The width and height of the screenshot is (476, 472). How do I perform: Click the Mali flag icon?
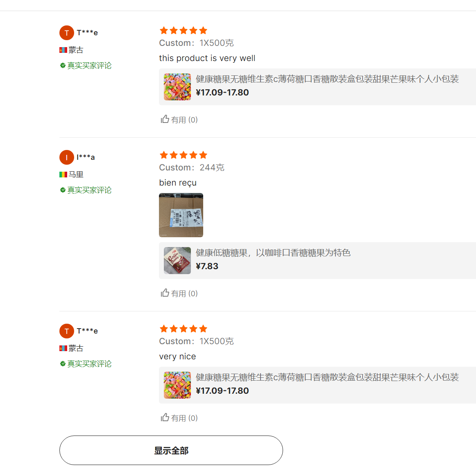click(x=63, y=175)
